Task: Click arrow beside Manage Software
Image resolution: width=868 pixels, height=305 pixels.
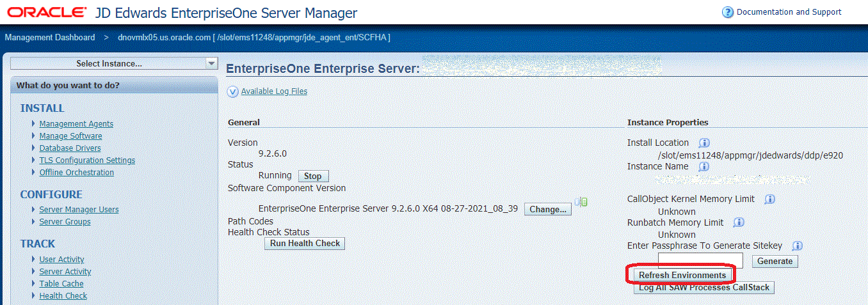Action: (x=33, y=136)
